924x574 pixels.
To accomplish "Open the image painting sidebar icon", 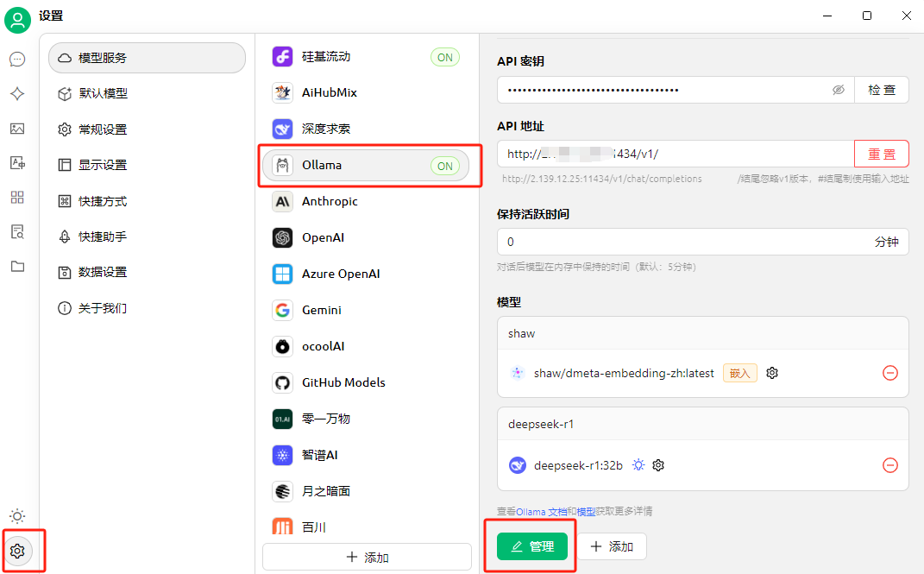I will [17, 129].
